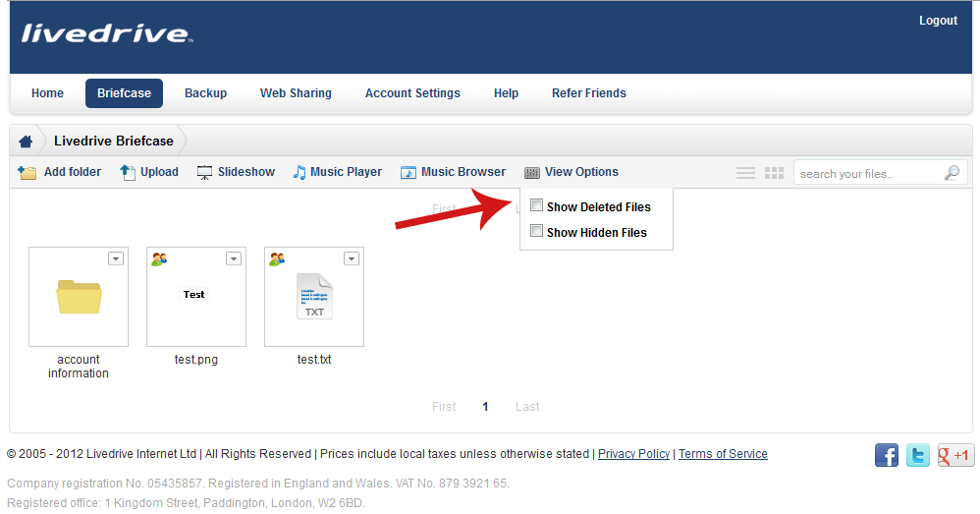Click the Music Browser icon
The width and height of the screenshot is (980, 514).
coord(408,173)
